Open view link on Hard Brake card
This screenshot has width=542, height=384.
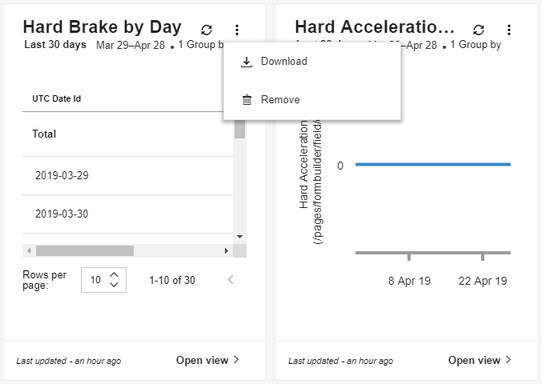pyautogui.click(x=207, y=360)
